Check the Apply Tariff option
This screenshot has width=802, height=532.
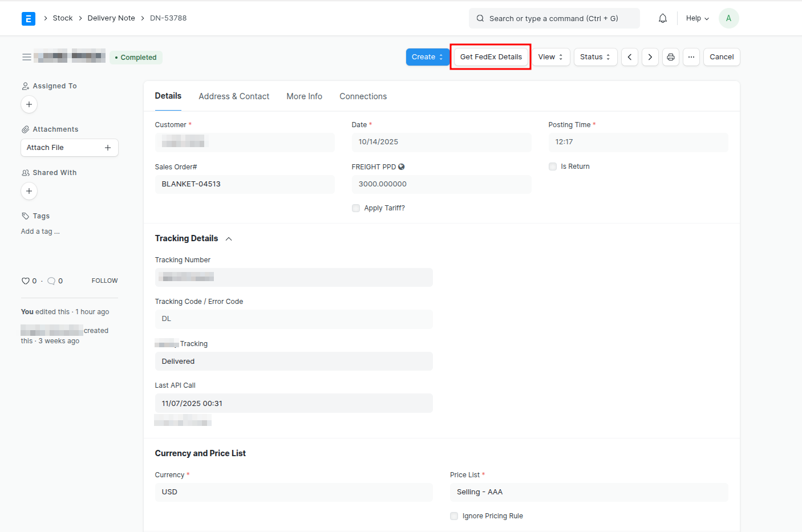pyautogui.click(x=356, y=208)
